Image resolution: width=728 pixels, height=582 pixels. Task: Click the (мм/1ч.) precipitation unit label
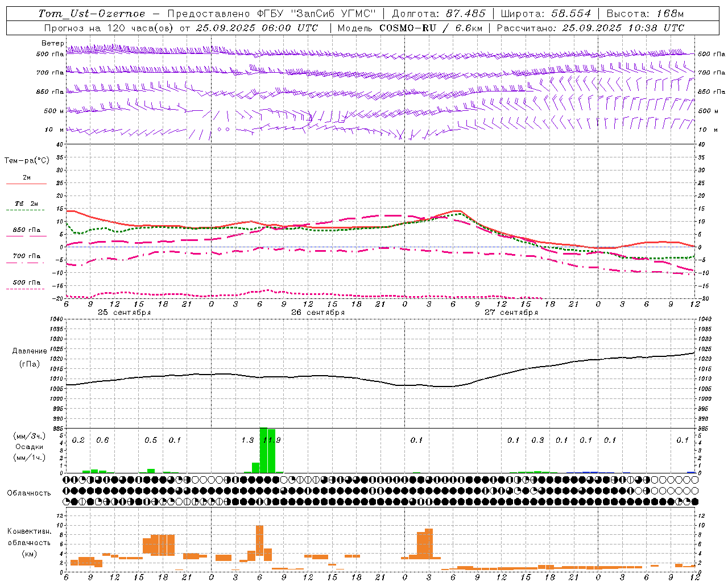(x=30, y=458)
